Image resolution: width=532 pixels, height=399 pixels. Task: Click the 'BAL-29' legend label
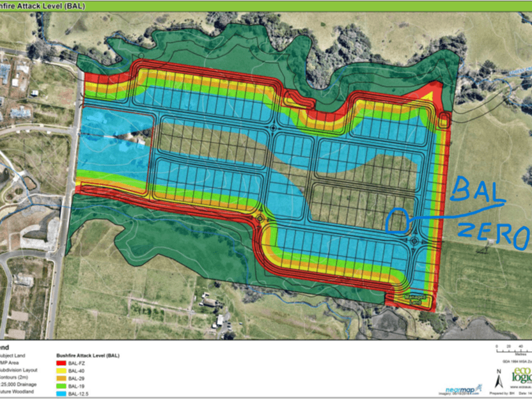coord(76,379)
